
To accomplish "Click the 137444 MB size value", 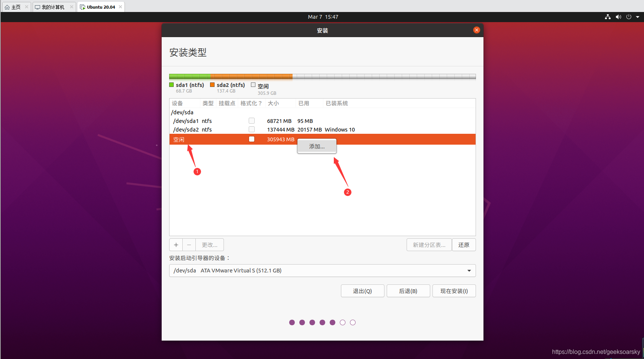I will 281,129.
